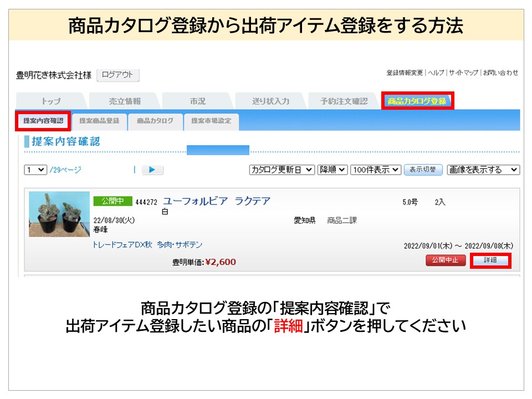Click the ログアウト button
This screenshot has width=532, height=399.
click(117, 75)
